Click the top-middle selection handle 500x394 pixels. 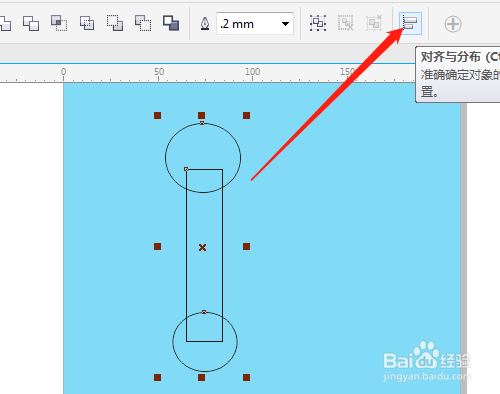[x=201, y=116]
